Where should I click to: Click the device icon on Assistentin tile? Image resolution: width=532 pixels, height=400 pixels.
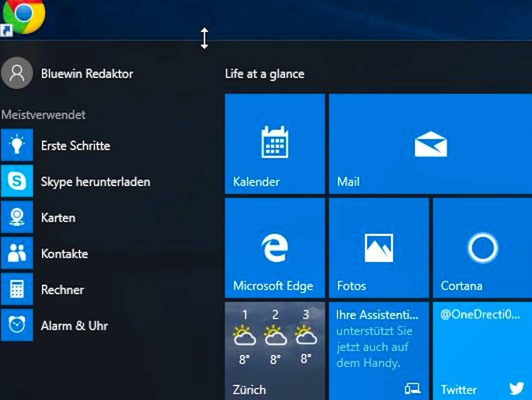[412, 388]
